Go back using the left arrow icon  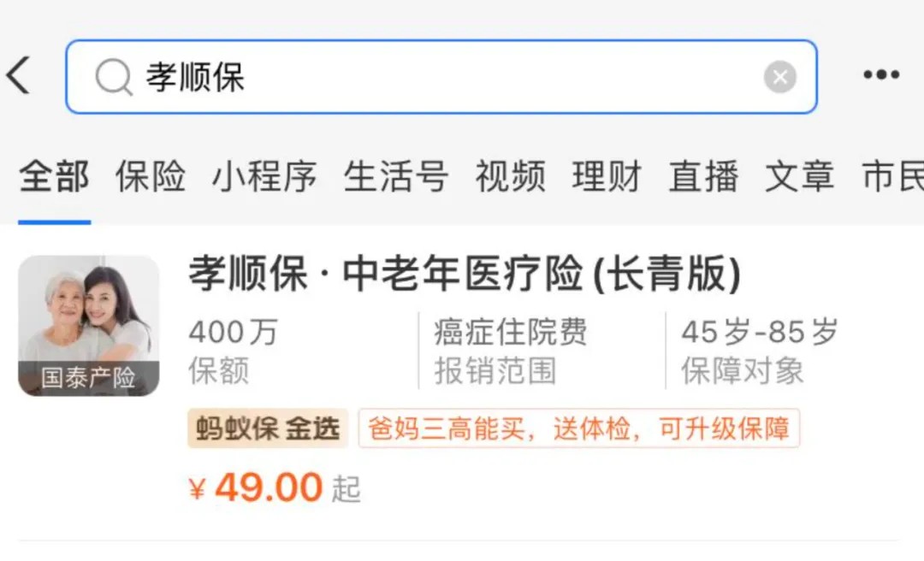[18, 75]
